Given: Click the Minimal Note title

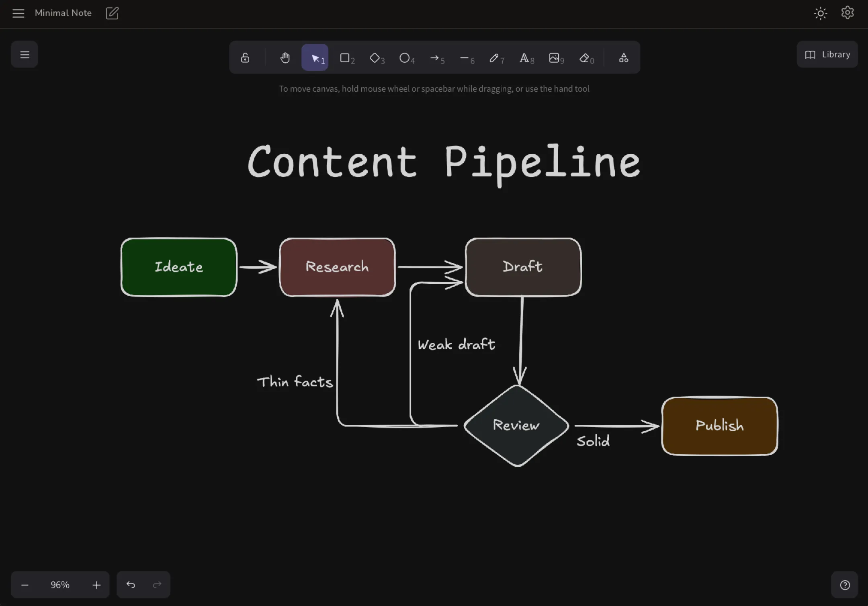Looking at the screenshot, I should pos(63,13).
